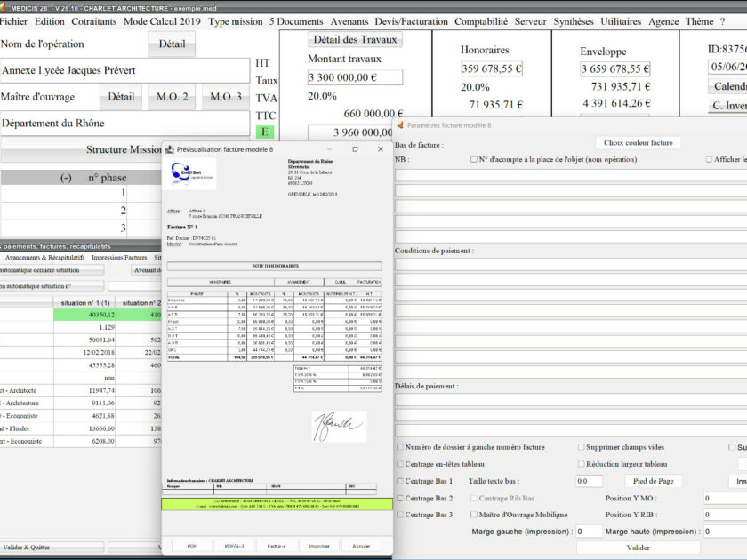The height and width of the screenshot is (560, 747).
Task: Click the signature image in the invoice preview
Action: point(339,426)
